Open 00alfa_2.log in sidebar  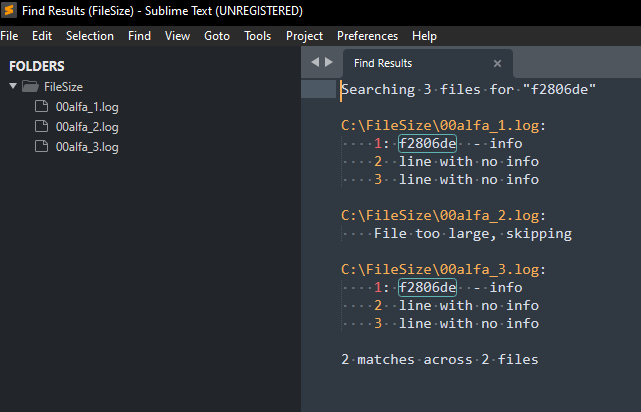[x=87, y=127]
